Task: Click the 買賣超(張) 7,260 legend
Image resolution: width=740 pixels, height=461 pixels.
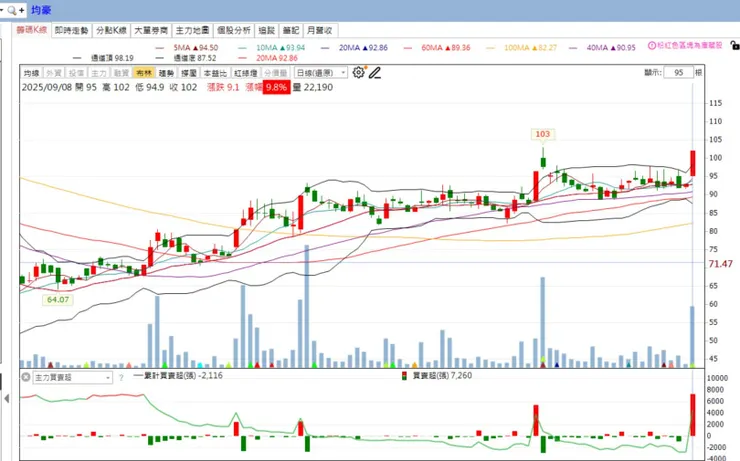Action: click(437, 376)
